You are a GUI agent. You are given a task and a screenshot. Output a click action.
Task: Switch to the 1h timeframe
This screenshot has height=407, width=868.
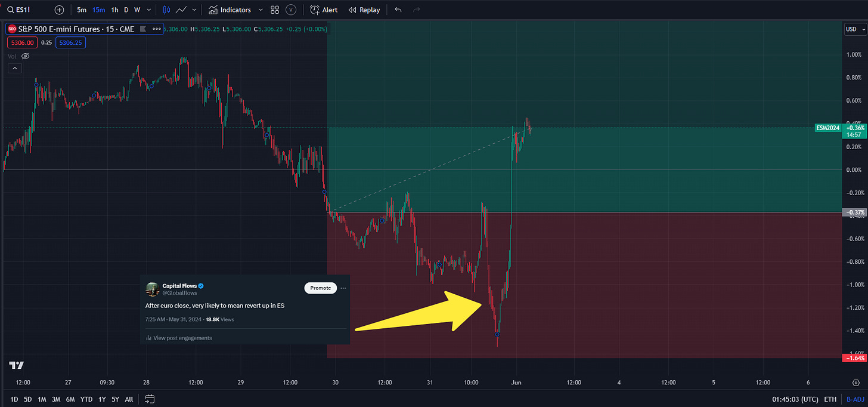[114, 10]
